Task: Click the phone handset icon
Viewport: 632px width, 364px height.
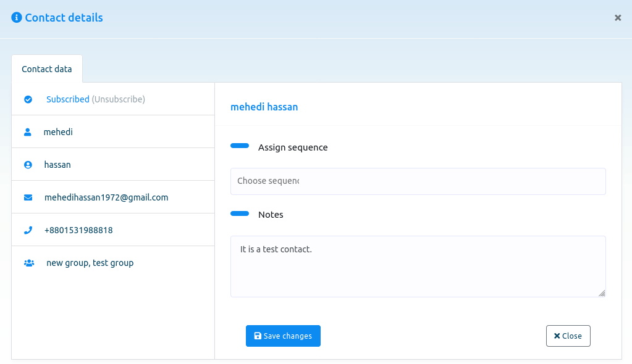Action: pos(28,231)
